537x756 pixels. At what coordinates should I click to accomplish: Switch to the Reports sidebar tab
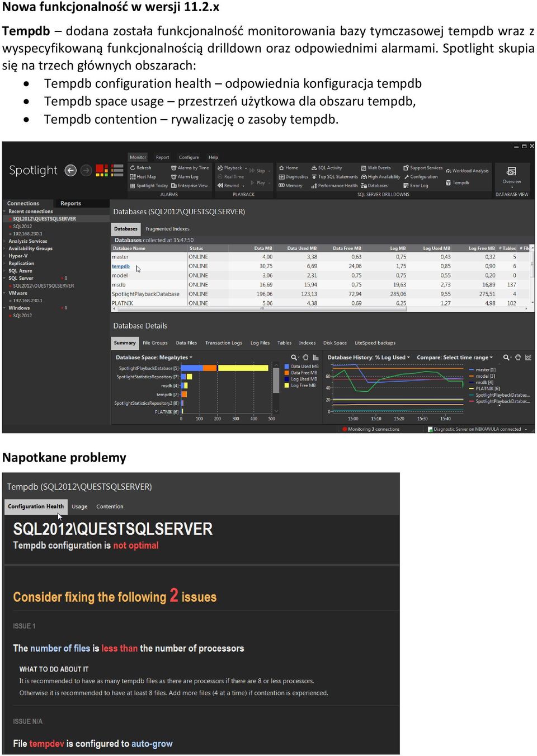coord(70,203)
